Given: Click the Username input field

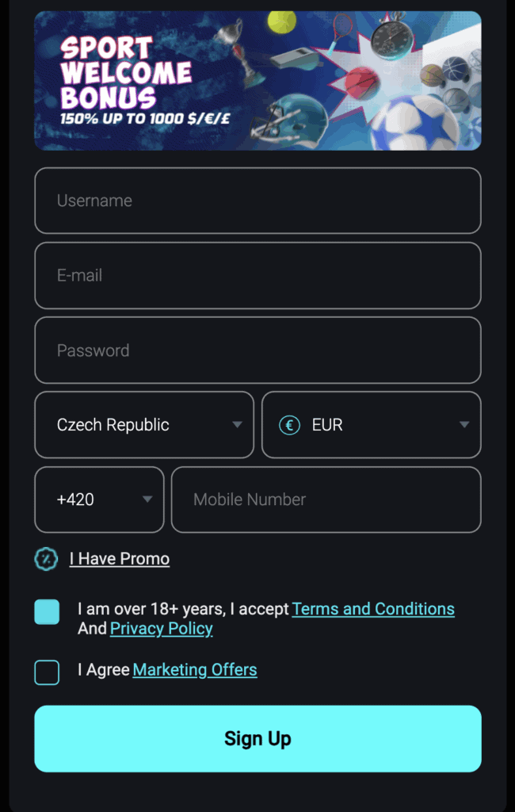Looking at the screenshot, I should click(257, 201).
